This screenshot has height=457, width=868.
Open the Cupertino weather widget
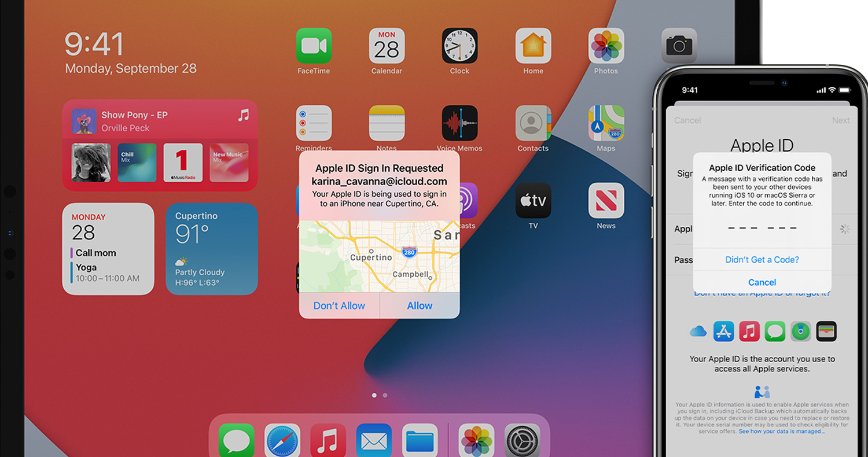(x=212, y=249)
